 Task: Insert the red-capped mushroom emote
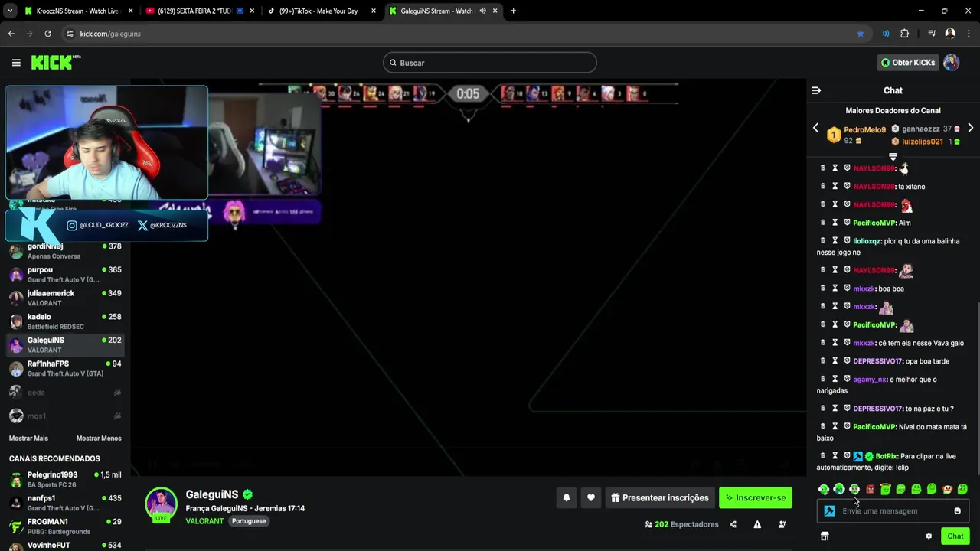pos(947,489)
